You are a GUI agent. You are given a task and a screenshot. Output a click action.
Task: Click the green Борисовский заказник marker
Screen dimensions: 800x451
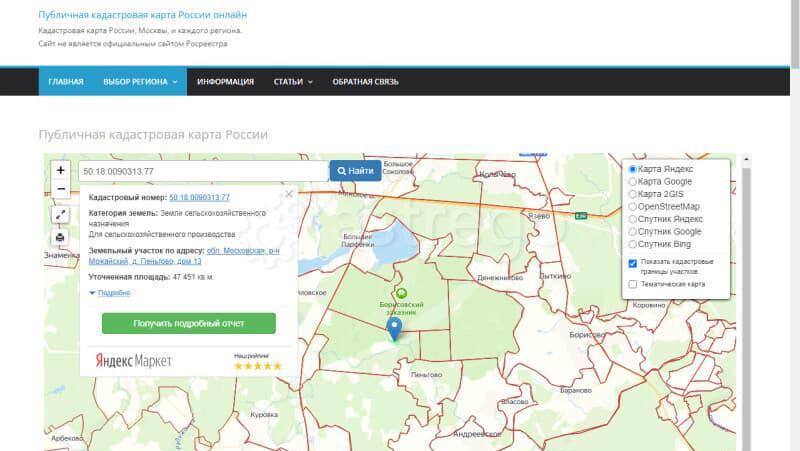point(402,294)
